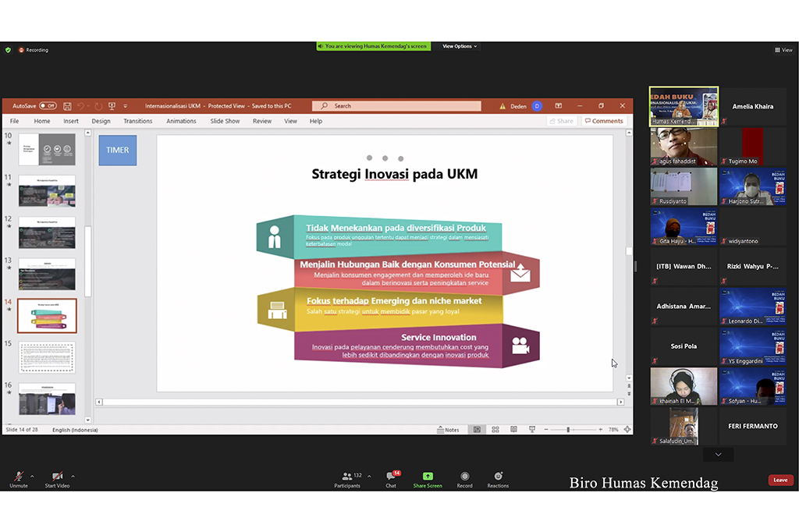The width and height of the screenshot is (799, 532).
Task: Expand video options arrow beside Start Video
Action: [73, 477]
